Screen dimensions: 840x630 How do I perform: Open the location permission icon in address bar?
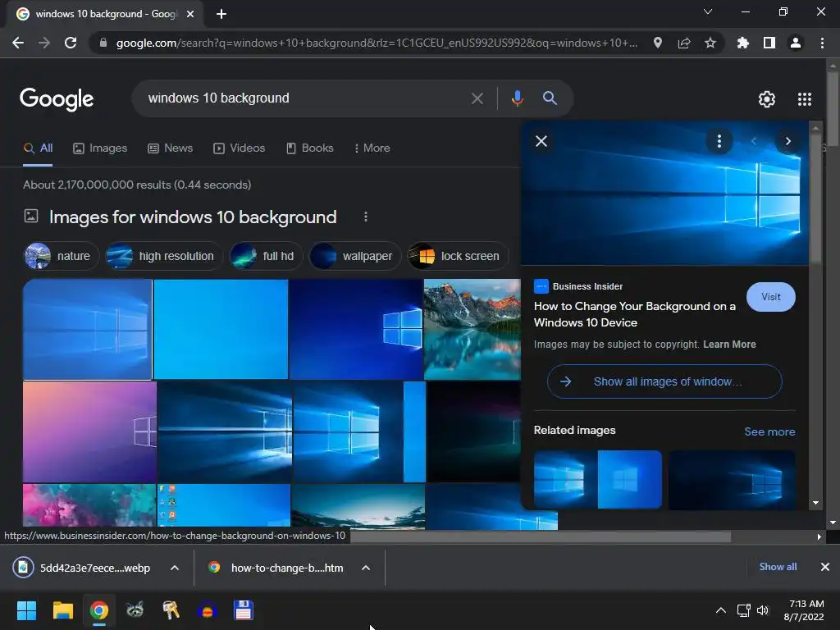tap(658, 43)
